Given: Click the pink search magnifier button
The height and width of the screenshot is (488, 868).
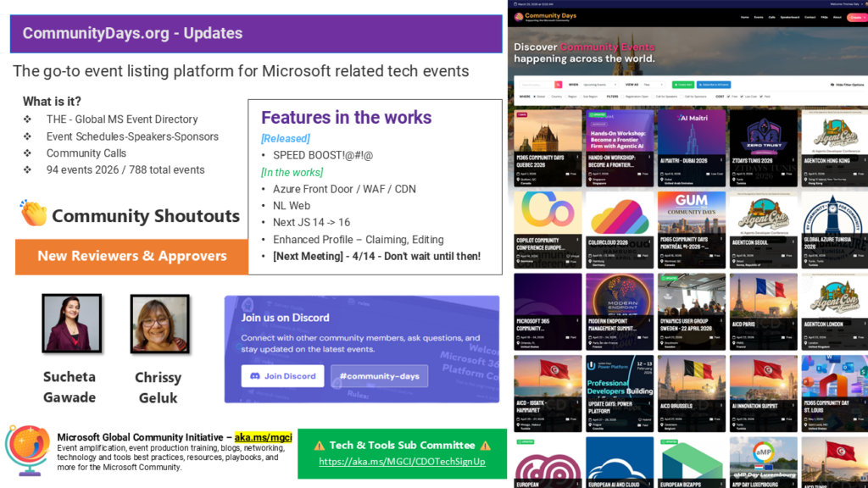Looking at the screenshot, I should tap(558, 85).
